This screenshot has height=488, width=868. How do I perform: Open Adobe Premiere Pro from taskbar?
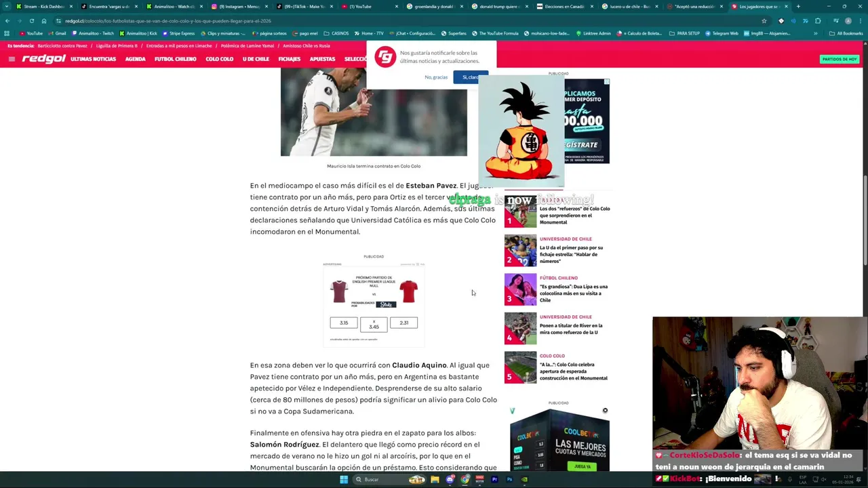pos(494,480)
